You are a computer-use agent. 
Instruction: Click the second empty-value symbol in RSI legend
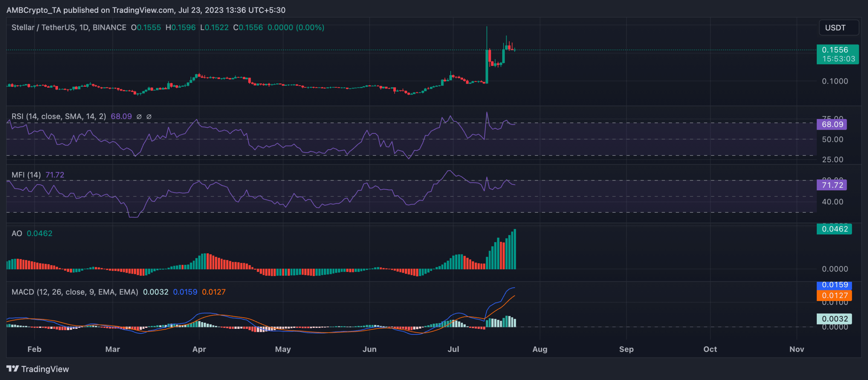point(149,117)
